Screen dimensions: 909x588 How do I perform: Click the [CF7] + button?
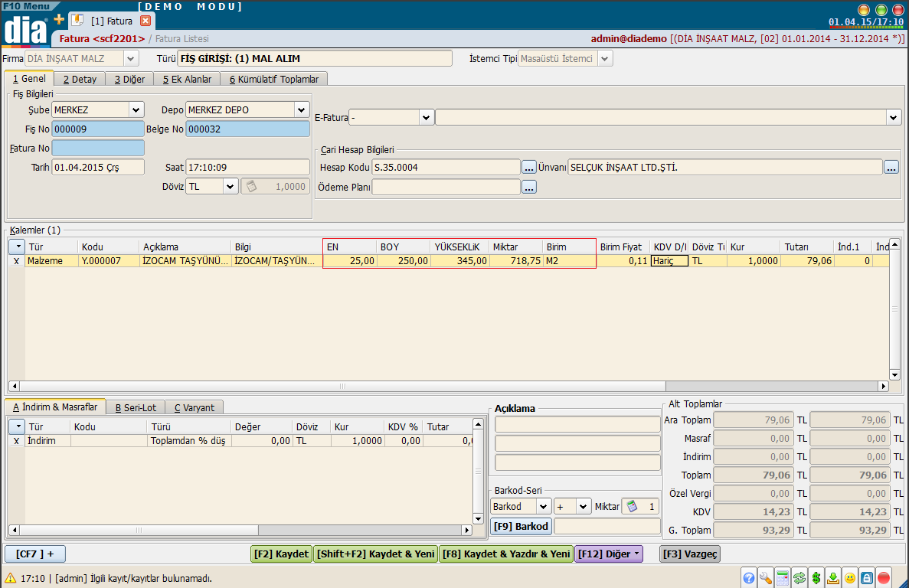pyautogui.click(x=34, y=554)
